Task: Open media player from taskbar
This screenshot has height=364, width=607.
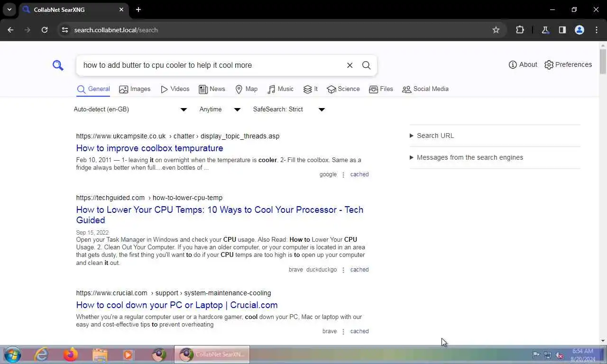Action: (x=128, y=355)
